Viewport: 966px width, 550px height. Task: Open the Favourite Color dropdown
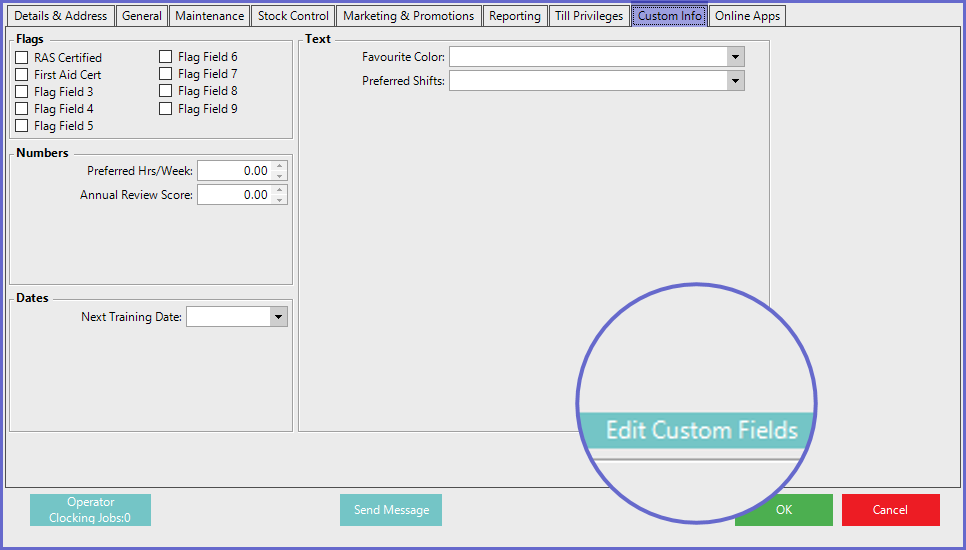[x=736, y=57]
